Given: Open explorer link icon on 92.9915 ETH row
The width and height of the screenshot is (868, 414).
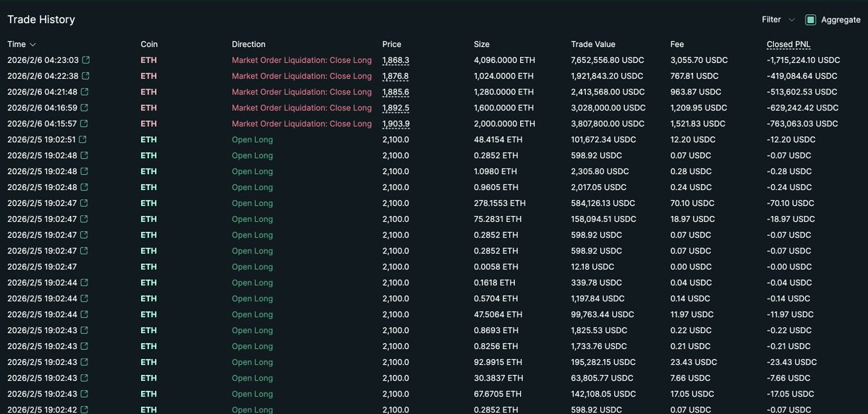Looking at the screenshot, I should (x=84, y=362).
